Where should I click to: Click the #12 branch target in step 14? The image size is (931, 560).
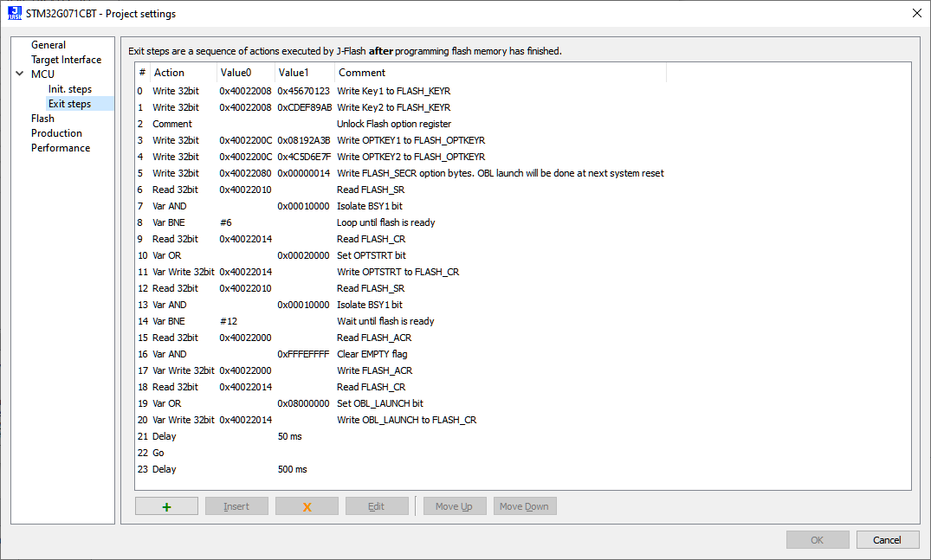229,321
